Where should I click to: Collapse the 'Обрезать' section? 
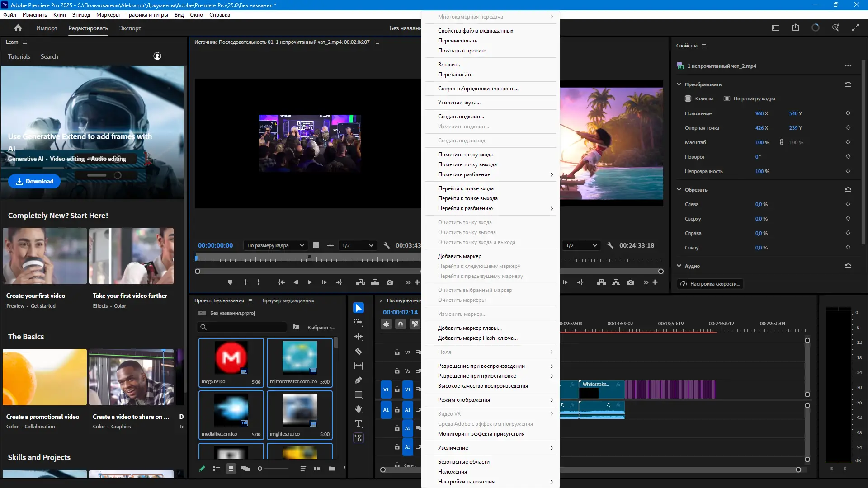679,190
